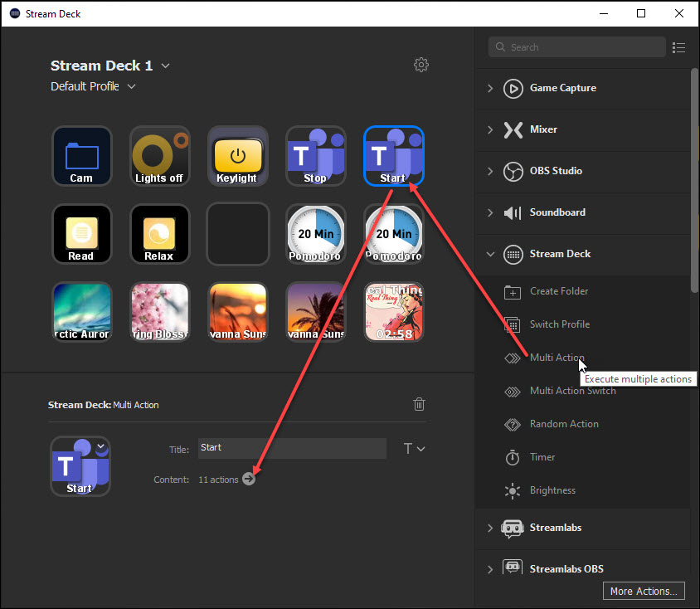Open the Stream Deck 1 device dropdown
Screen dimensions: 700x609
coord(165,66)
